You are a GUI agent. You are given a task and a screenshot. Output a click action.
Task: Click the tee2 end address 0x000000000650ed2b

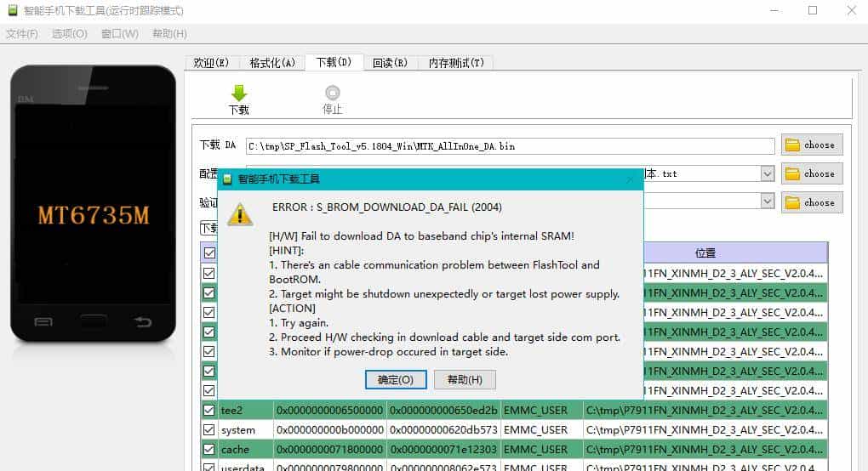tap(443, 410)
